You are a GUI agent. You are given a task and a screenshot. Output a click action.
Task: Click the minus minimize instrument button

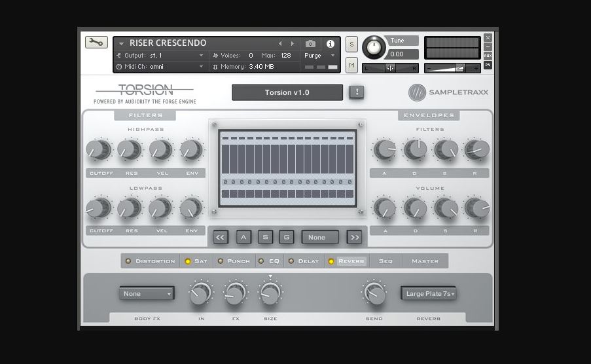click(x=488, y=46)
